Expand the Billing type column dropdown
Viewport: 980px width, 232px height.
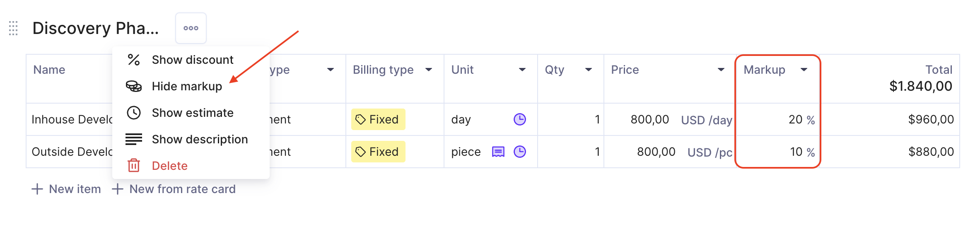[429, 70]
